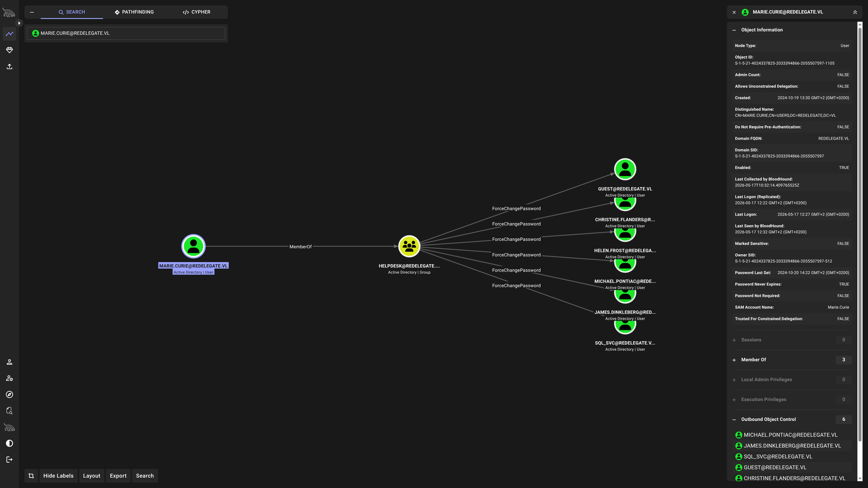Click the MARIE.CURIE search input field

click(126, 33)
